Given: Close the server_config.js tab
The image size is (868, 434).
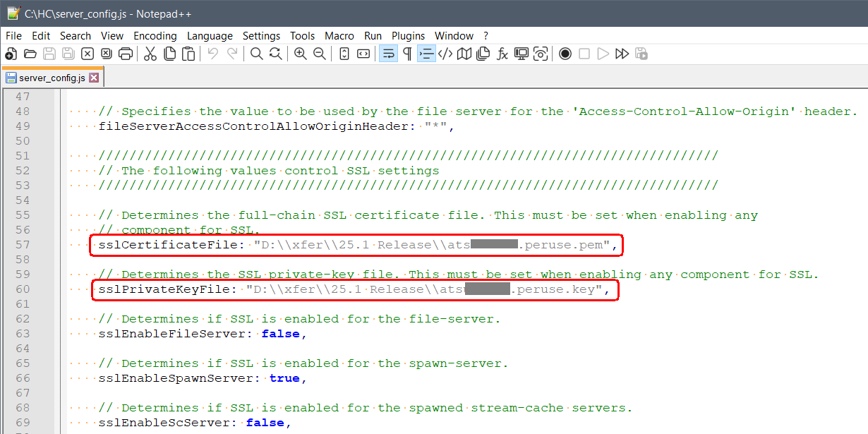Looking at the screenshot, I should (94, 78).
